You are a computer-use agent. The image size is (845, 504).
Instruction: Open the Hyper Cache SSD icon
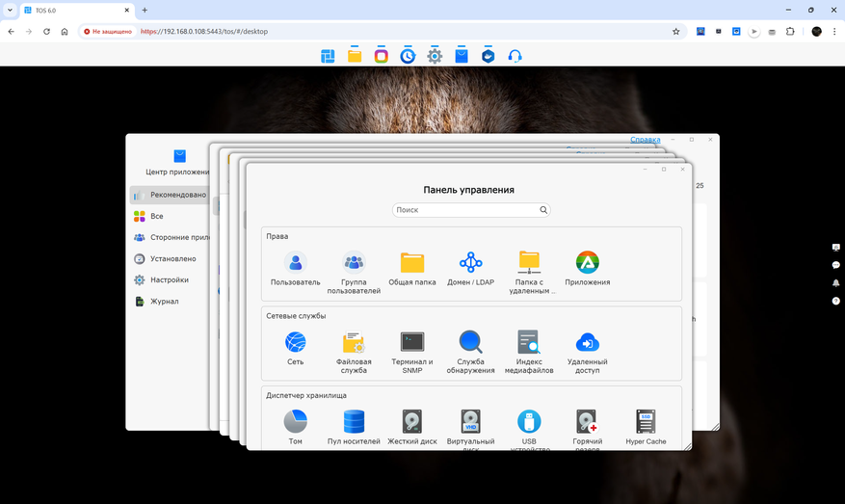tap(646, 421)
